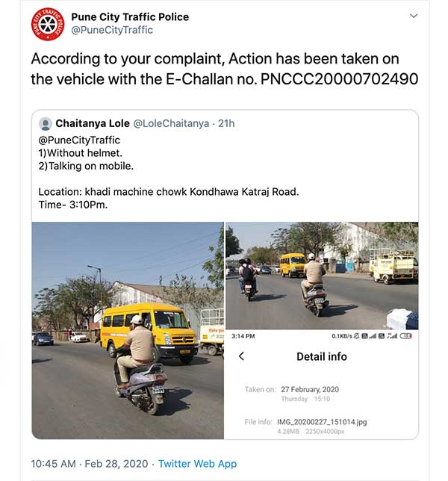Open the Detail info screenshot image
This screenshot has width=448, height=481.
click(x=322, y=385)
